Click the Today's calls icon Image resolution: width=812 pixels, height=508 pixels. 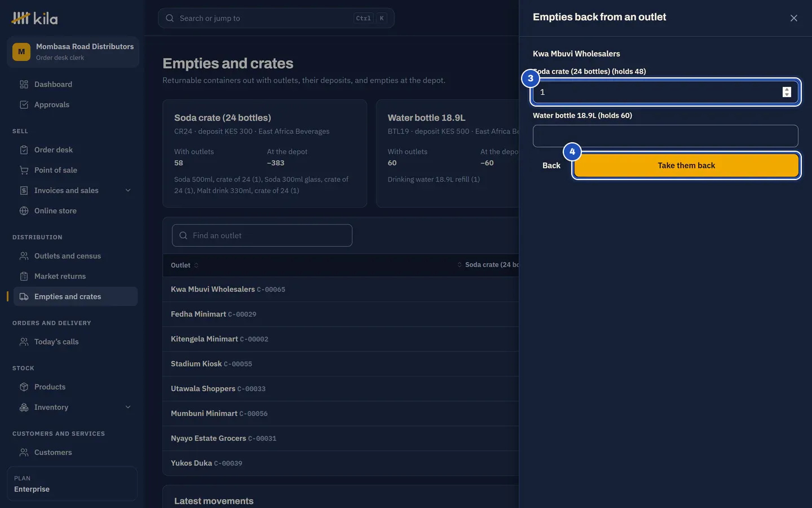click(x=24, y=342)
